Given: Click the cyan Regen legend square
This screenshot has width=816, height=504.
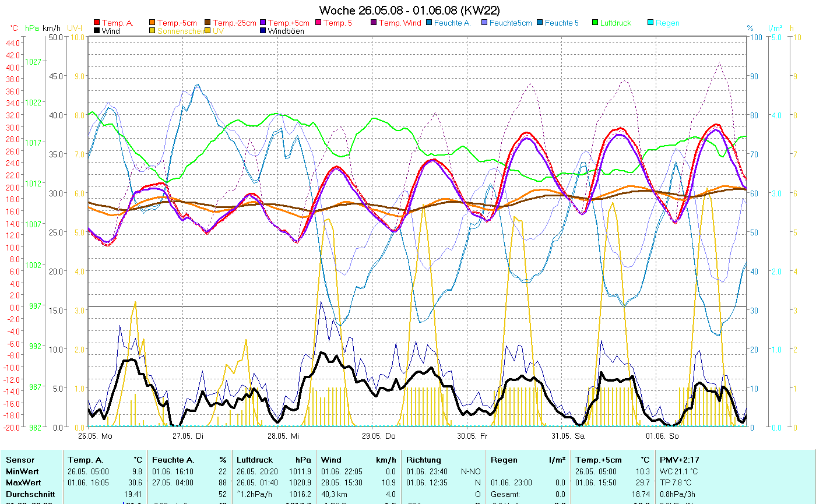Looking at the screenshot, I should pos(650,23).
